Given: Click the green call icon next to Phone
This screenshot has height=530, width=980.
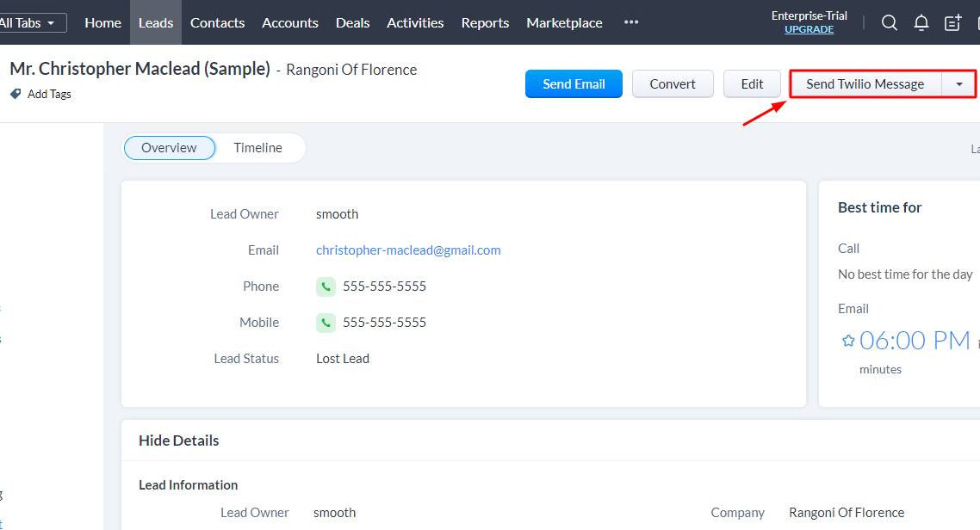Looking at the screenshot, I should click(326, 287).
